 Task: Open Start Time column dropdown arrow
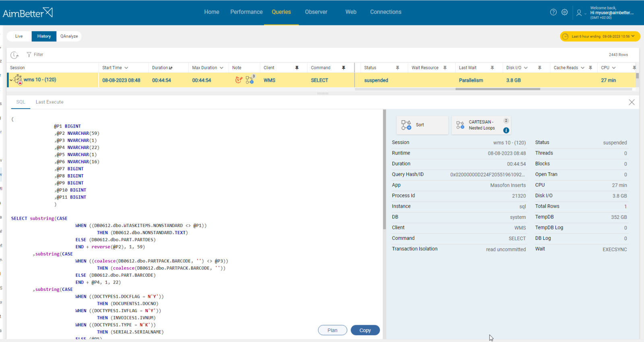pyautogui.click(x=126, y=68)
